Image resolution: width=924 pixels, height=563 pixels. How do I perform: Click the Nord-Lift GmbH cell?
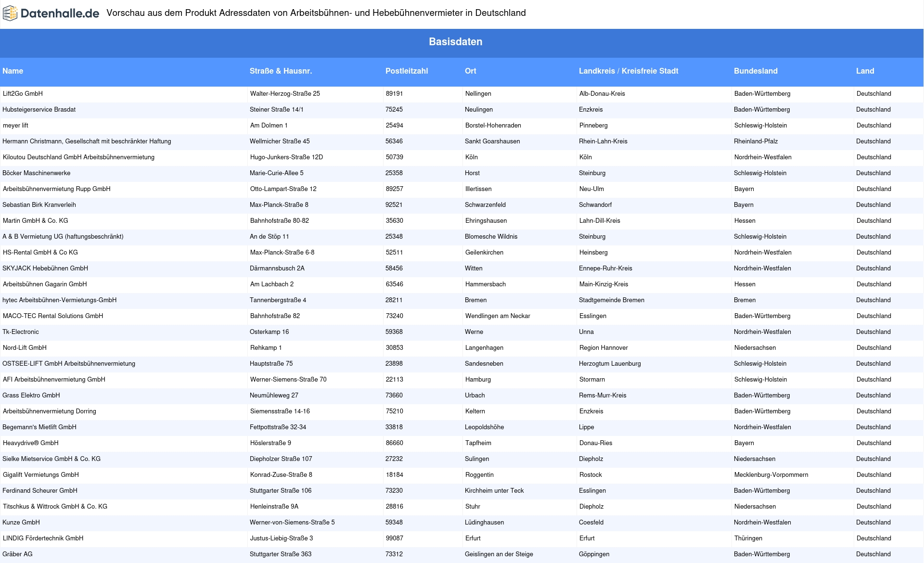[x=25, y=348]
